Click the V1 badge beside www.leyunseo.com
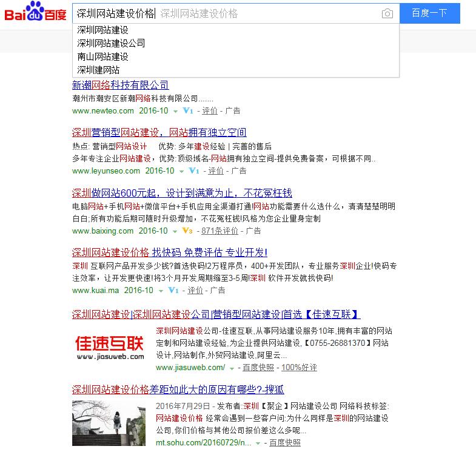Image resolution: width=476 pixels, height=449 pixels. pos(194,170)
